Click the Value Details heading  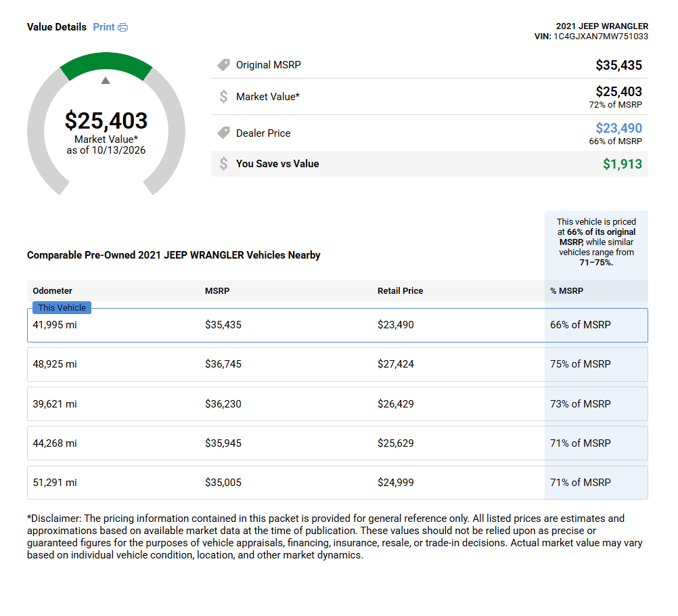57,27
